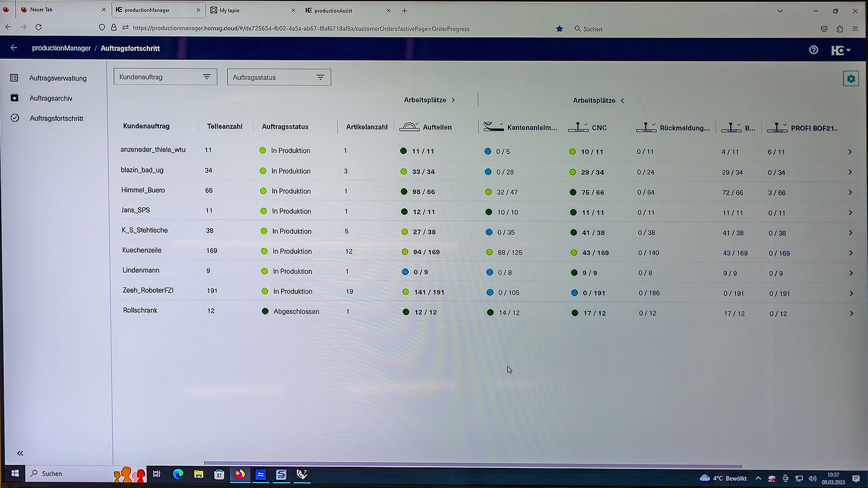
Task: Click the Kantenanleimen workstation icon
Action: pyautogui.click(x=493, y=127)
